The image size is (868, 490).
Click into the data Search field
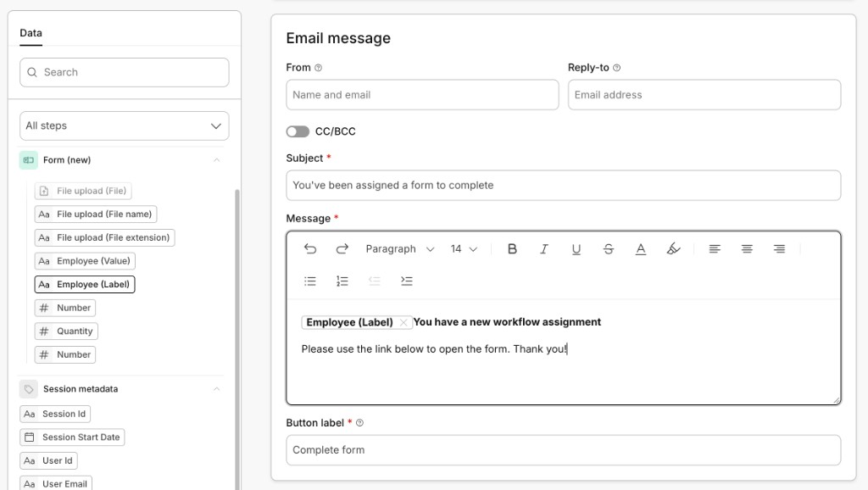click(x=125, y=73)
